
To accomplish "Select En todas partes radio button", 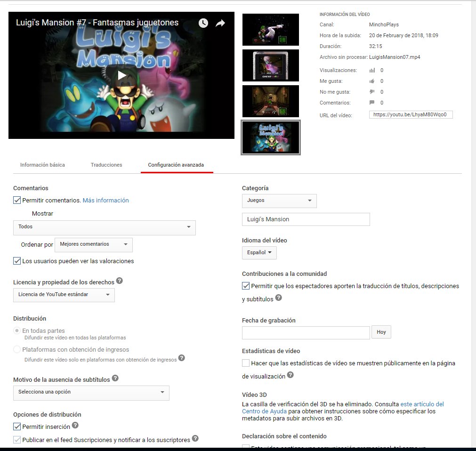I will (x=17, y=330).
